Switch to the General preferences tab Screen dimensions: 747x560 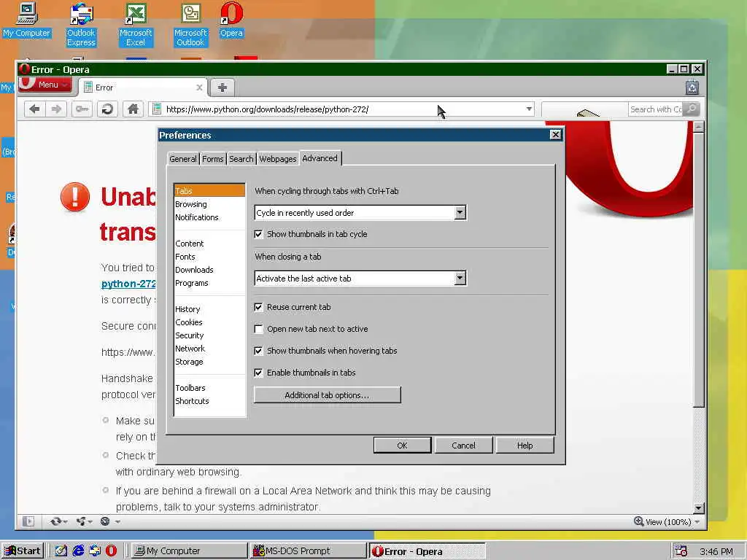tap(183, 158)
